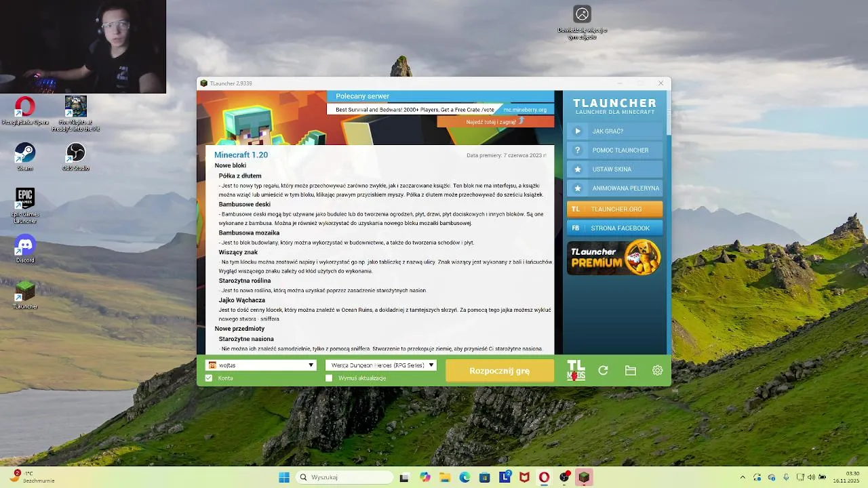Open TLauncher settings gear
This screenshot has width=868, height=488.
pyautogui.click(x=657, y=371)
